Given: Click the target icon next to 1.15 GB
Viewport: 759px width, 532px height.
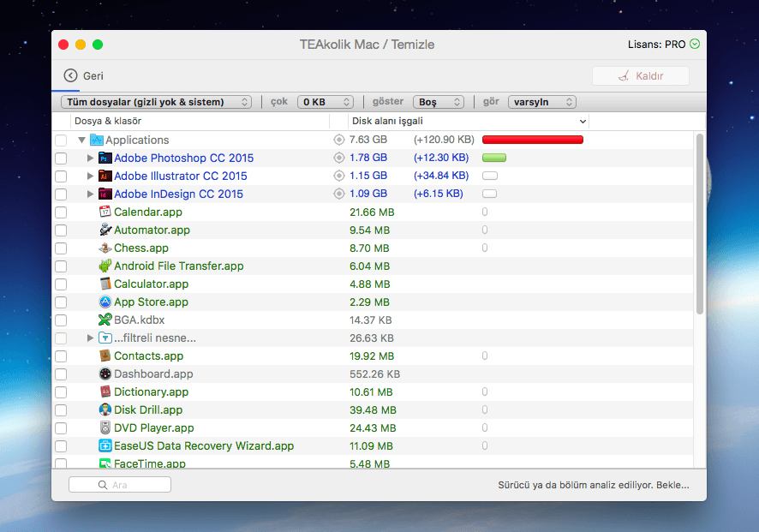Looking at the screenshot, I should pos(339,176).
